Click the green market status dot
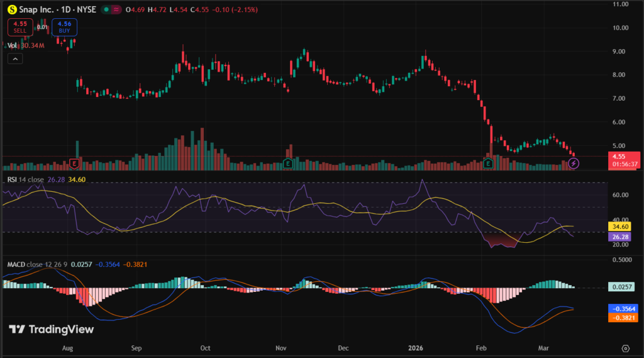644x358 pixels. [106, 10]
